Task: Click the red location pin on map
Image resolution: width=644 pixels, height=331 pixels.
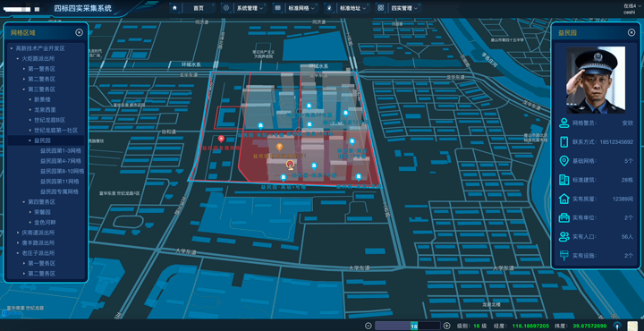Action: pyautogui.click(x=221, y=140)
